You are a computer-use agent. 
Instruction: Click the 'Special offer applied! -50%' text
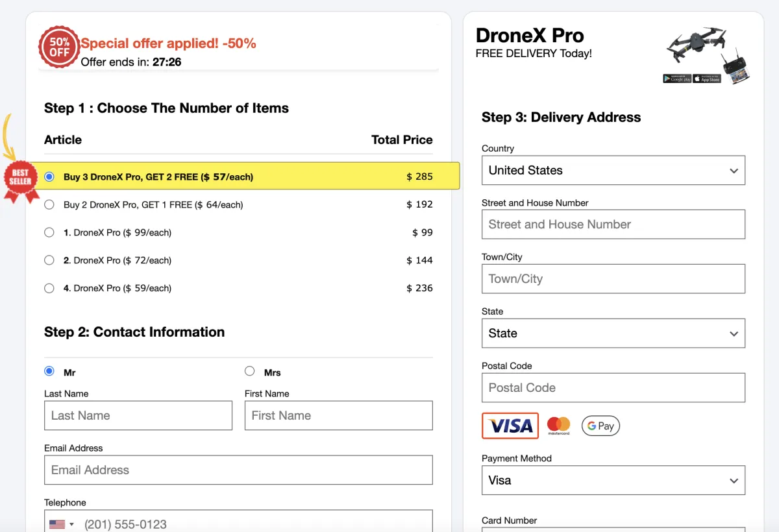coord(168,43)
